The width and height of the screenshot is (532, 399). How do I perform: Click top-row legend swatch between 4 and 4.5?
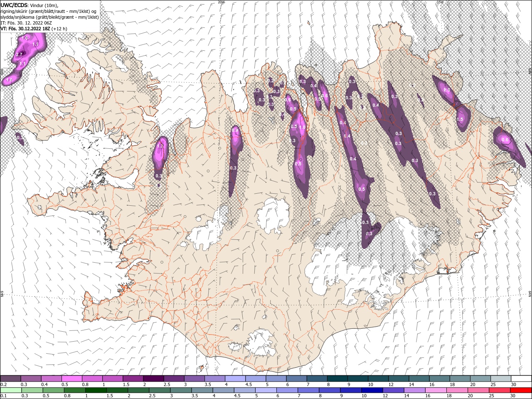coord(235,378)
